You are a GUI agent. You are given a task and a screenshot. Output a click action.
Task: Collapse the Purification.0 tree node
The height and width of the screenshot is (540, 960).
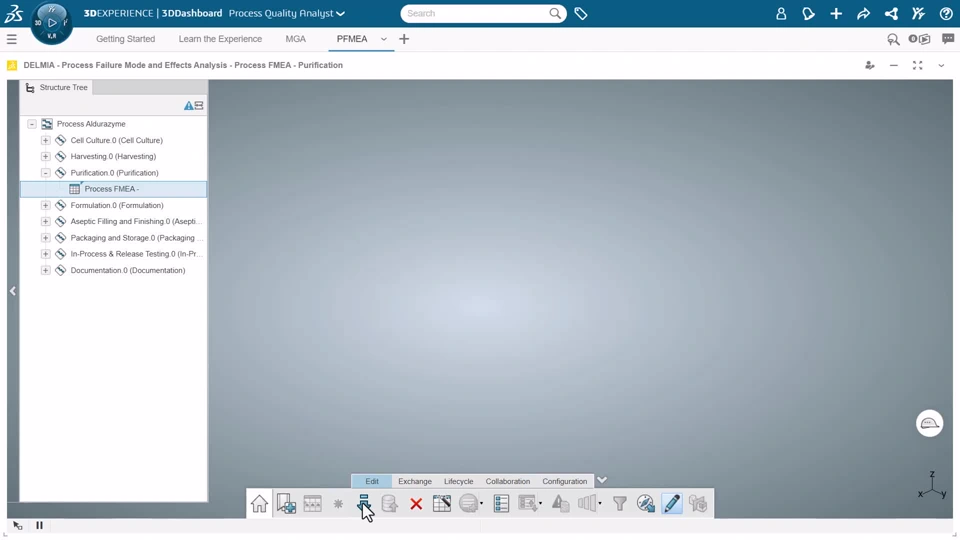click(45, 173)
